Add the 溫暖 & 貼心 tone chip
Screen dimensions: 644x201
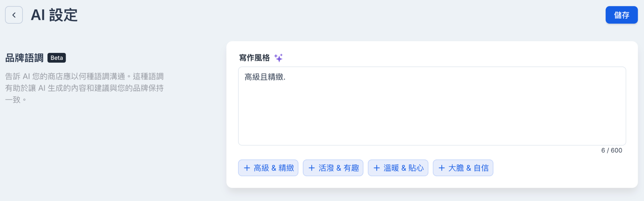click(x=398, y=168)
